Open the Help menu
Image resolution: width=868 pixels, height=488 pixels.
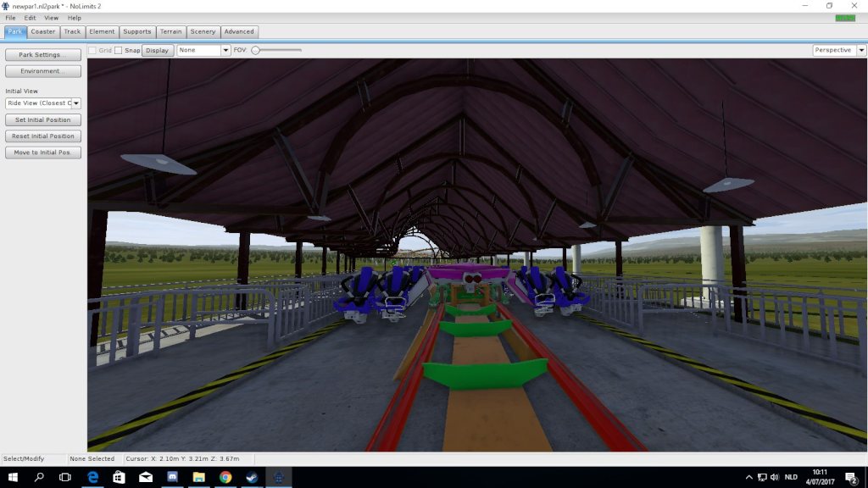click(x=75, y=18)
